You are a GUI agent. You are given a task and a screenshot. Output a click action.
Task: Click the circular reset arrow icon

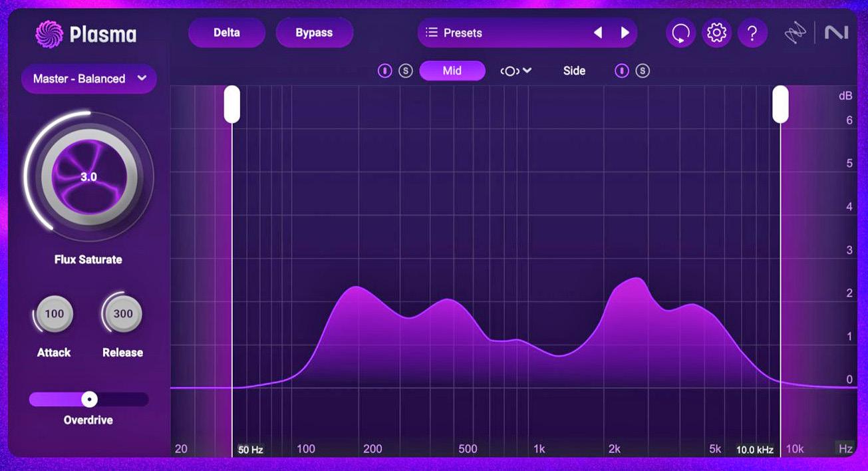point(680,33)
